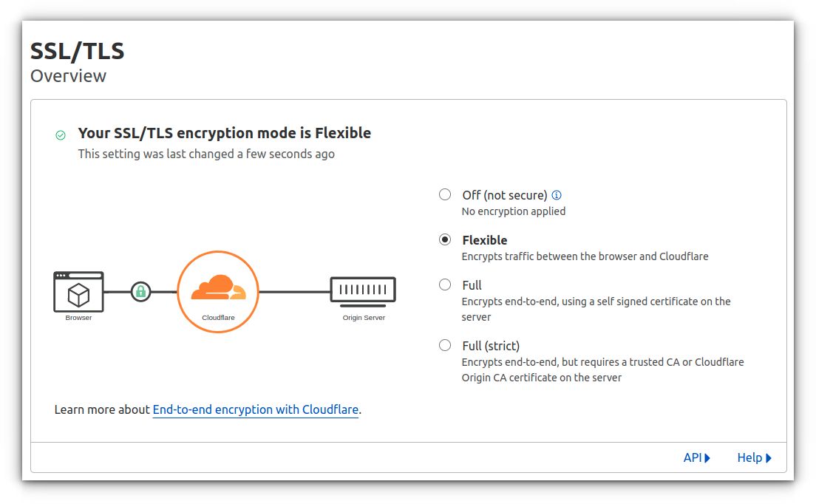
Task: Click the SSL/TLS page heading
Action: coord(78,51)
